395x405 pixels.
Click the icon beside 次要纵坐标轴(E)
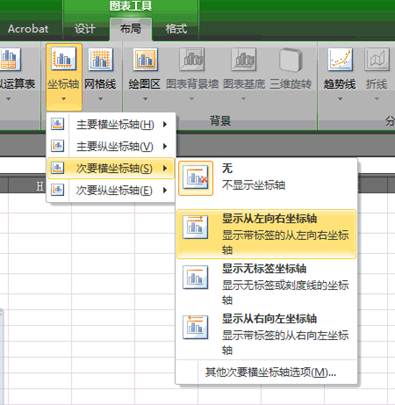(57, 190)
